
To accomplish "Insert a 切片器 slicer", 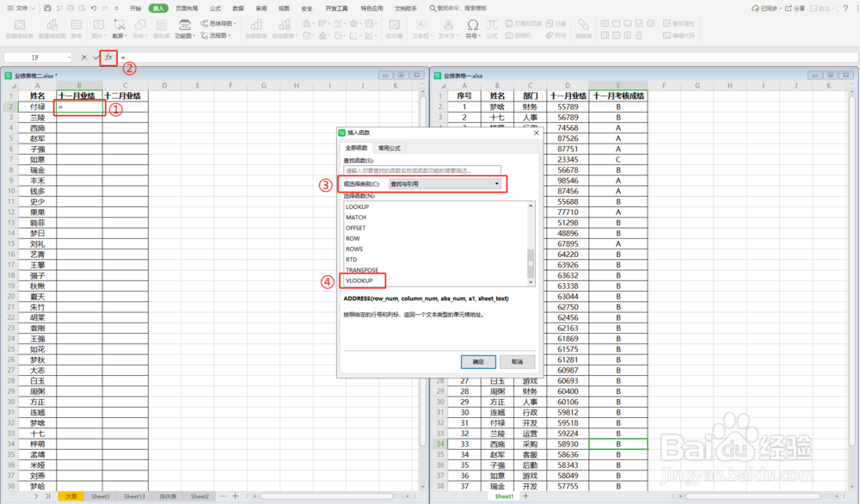I will click(394, 29).
